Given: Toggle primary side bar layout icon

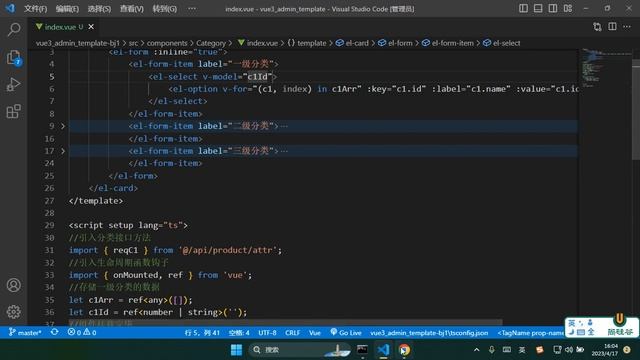Looking at the screenshot, I should click(x=523, y=8).
